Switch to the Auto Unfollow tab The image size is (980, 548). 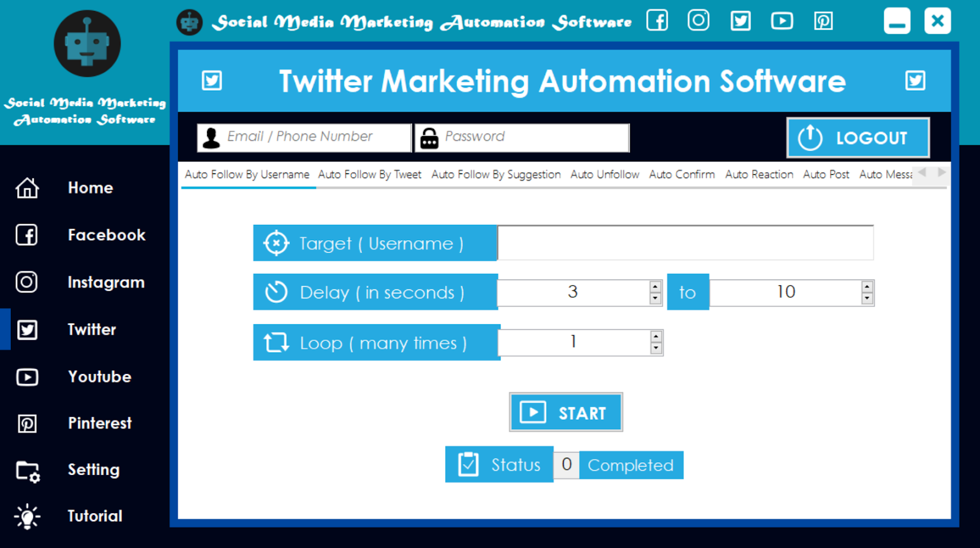click(605, 174)
